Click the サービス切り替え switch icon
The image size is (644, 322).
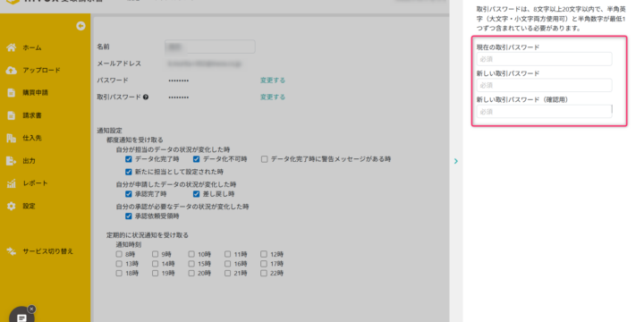[12, 251]
